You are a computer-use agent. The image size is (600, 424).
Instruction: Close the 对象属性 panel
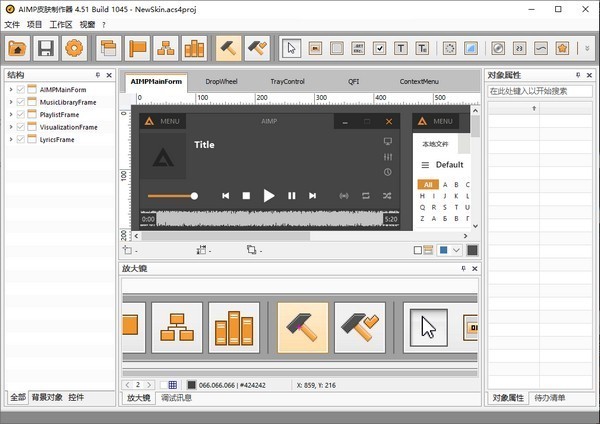[589, 75]
